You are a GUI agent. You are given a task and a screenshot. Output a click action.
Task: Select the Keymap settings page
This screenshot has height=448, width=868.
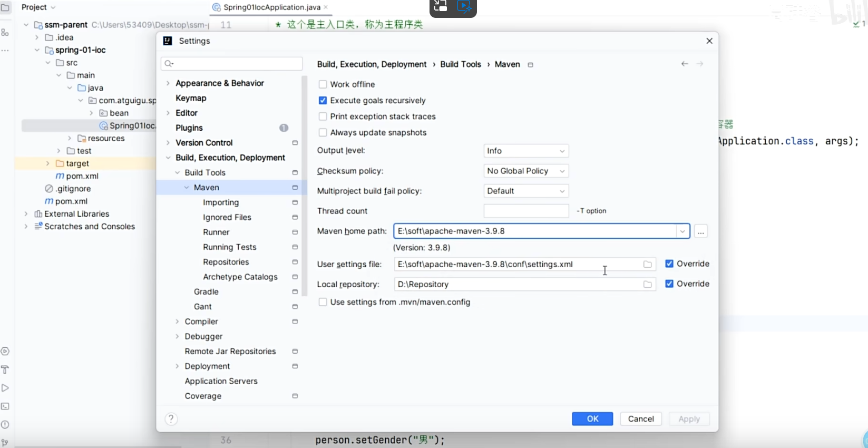tap(191, 99)
